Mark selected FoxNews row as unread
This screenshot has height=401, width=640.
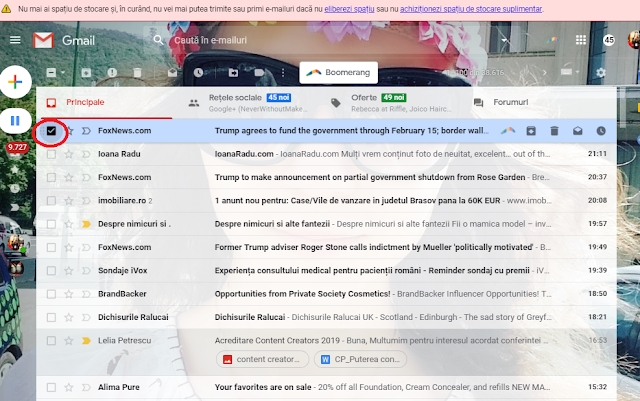pyautogui.click(x=577, y=131)
